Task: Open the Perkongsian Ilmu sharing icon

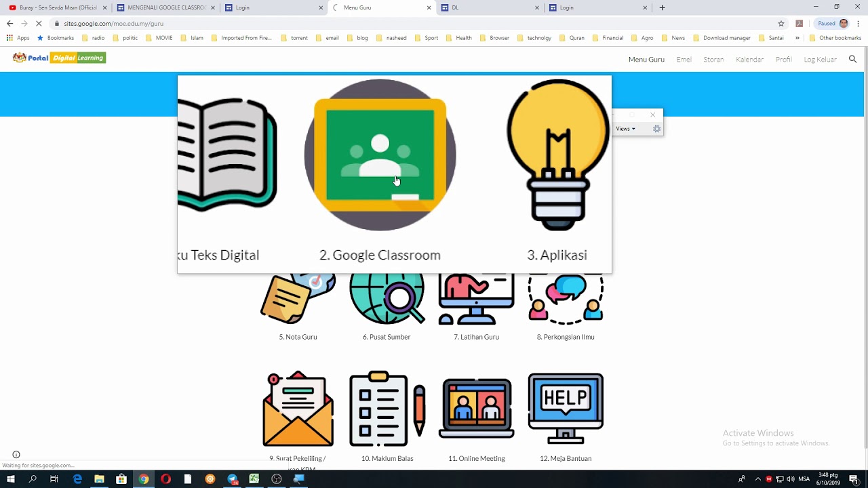Action: pos(566,299)
